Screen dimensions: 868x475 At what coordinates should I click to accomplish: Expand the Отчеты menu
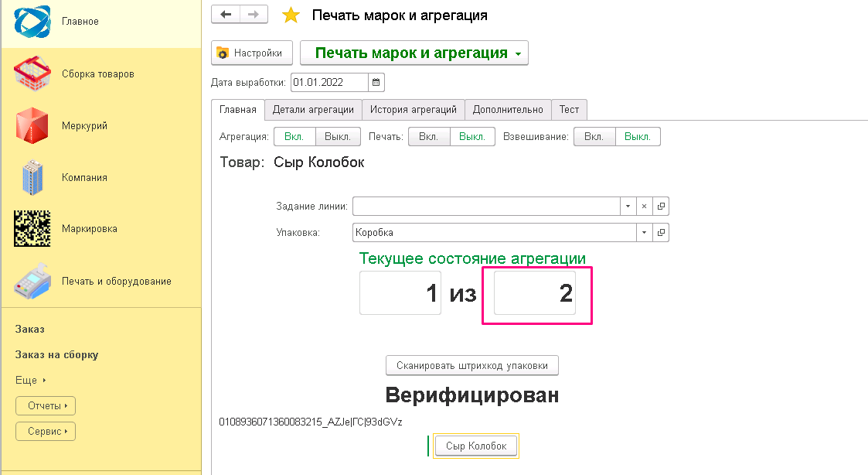point(46,406)
